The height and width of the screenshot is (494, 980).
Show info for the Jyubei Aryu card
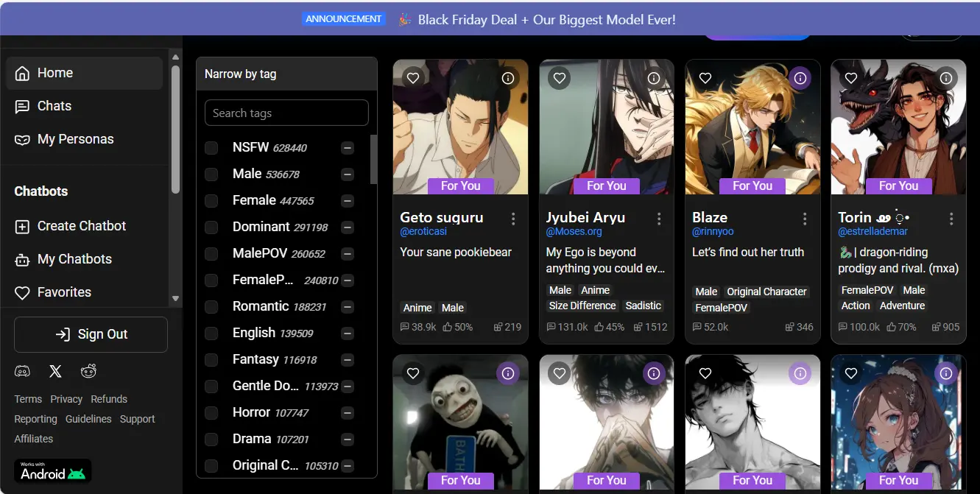point(654,78)
